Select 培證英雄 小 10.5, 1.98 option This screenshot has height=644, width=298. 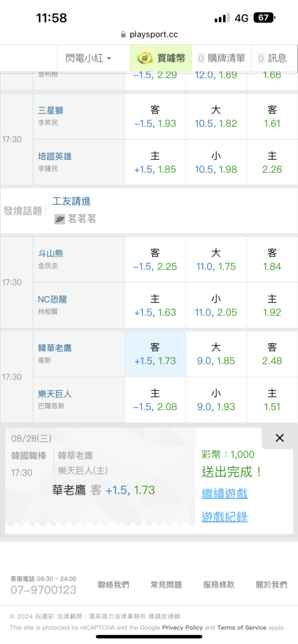pyautogui.click(x=216, y=163)
